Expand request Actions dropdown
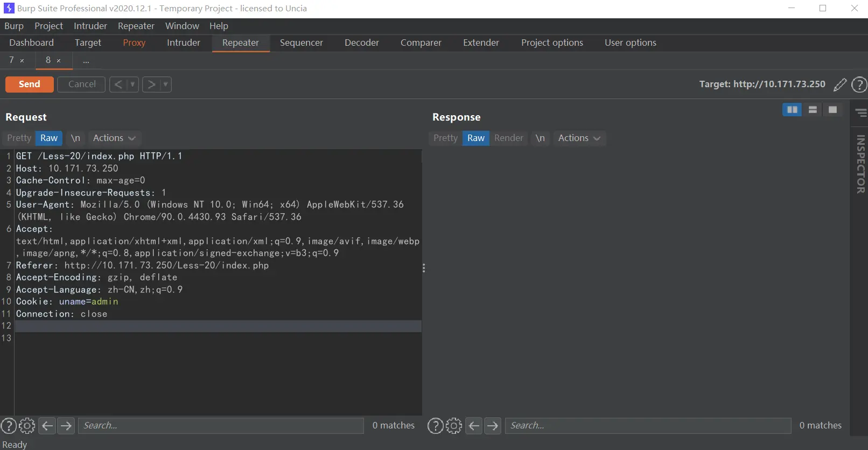 (114, 138)
